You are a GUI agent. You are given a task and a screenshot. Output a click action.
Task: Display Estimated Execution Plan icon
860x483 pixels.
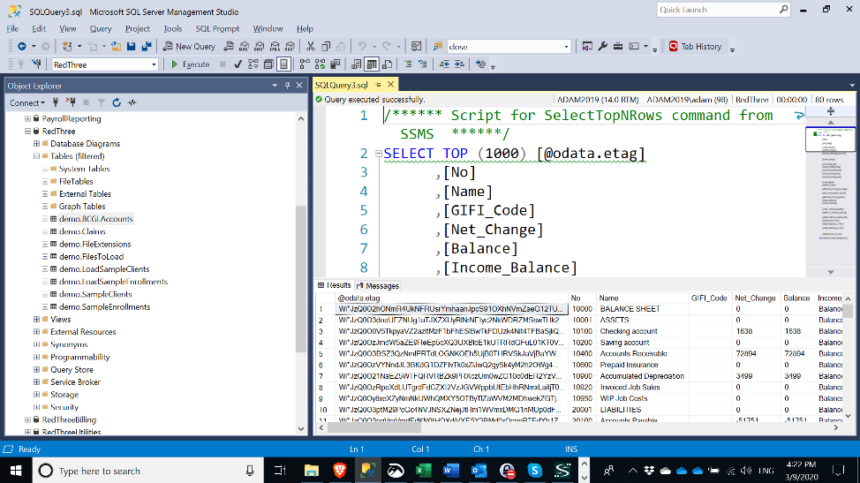point(253,65)
